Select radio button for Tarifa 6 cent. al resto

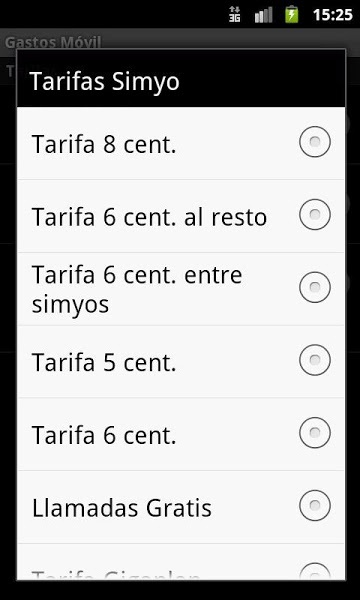(314, 214)
